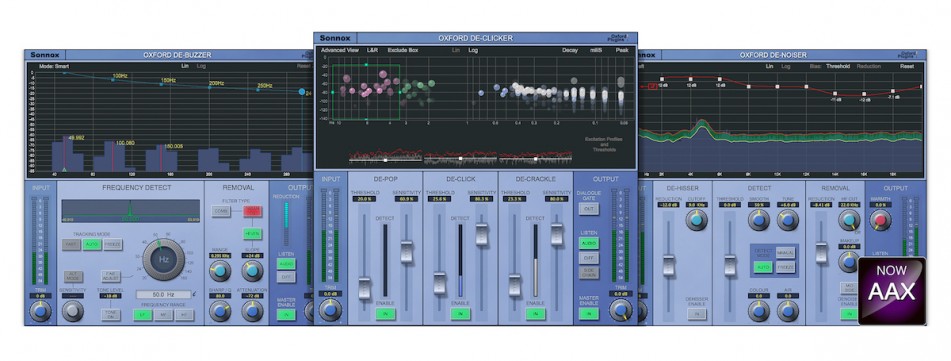951x361 pixels.
Task: Click the red Warmth knob
Action: coord(881,220)
